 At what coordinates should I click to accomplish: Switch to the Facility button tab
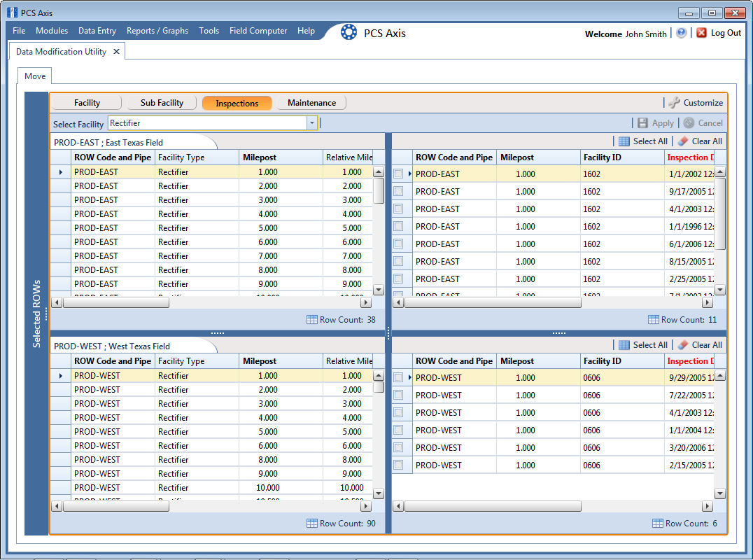[87, 103]
